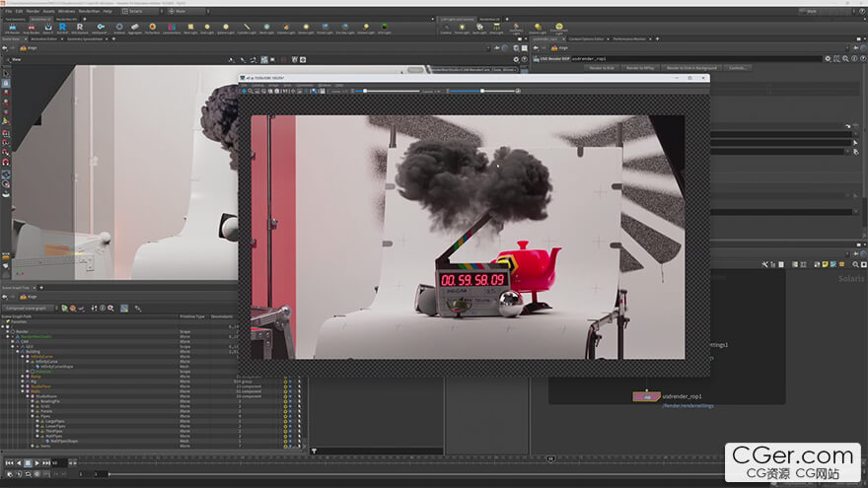Click the highlighted blue icon in viewport top toolbar
This screenshot has height=488, width=868.
coord(264,60)
